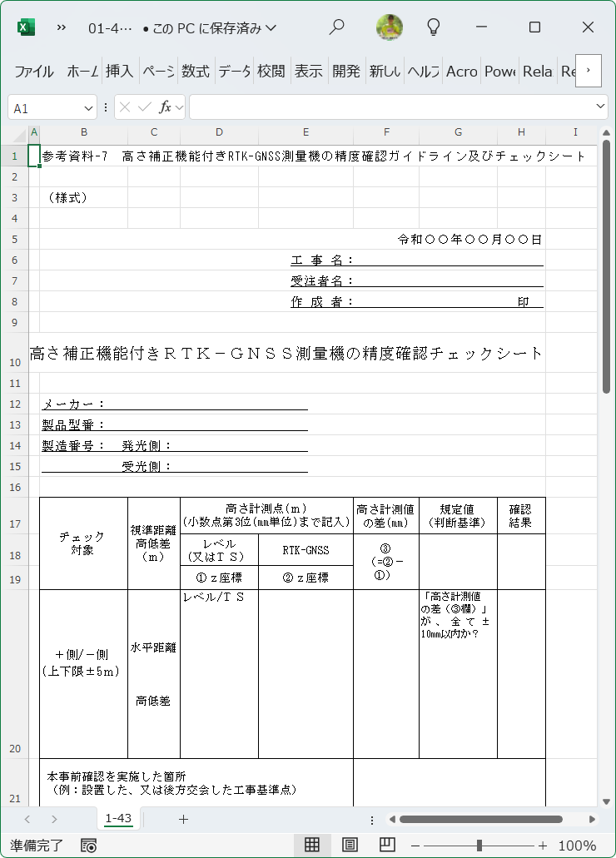This screenshot has height=858, width=616.
Task: Zoom out with the minus button
Action: point(416,846)
